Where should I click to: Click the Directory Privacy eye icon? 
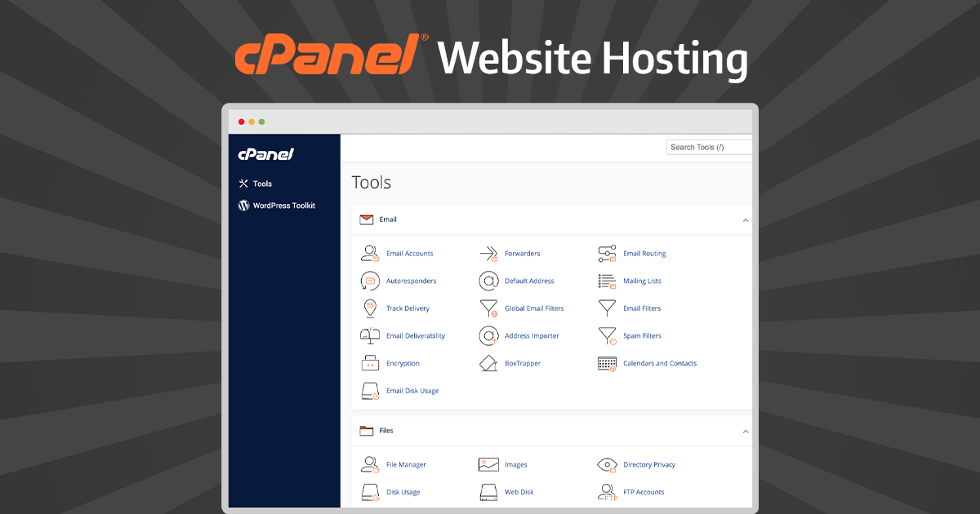point(607,464)
